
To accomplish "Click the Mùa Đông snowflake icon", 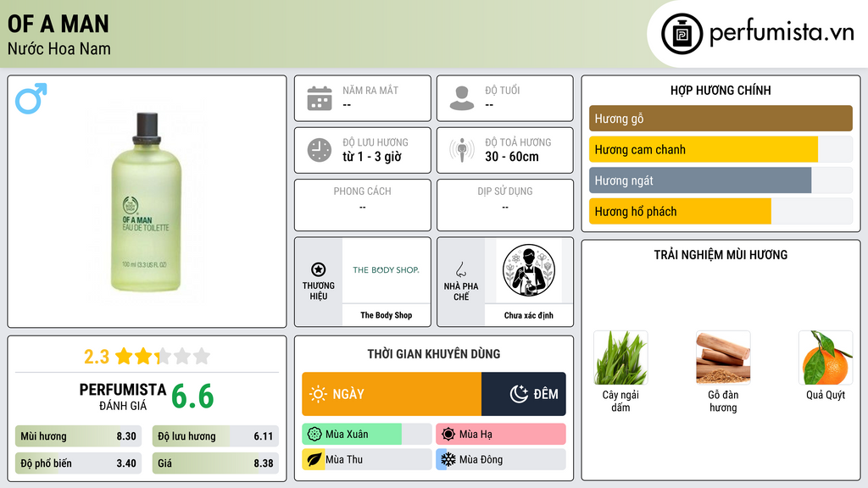I will click(x=448, y=460).
